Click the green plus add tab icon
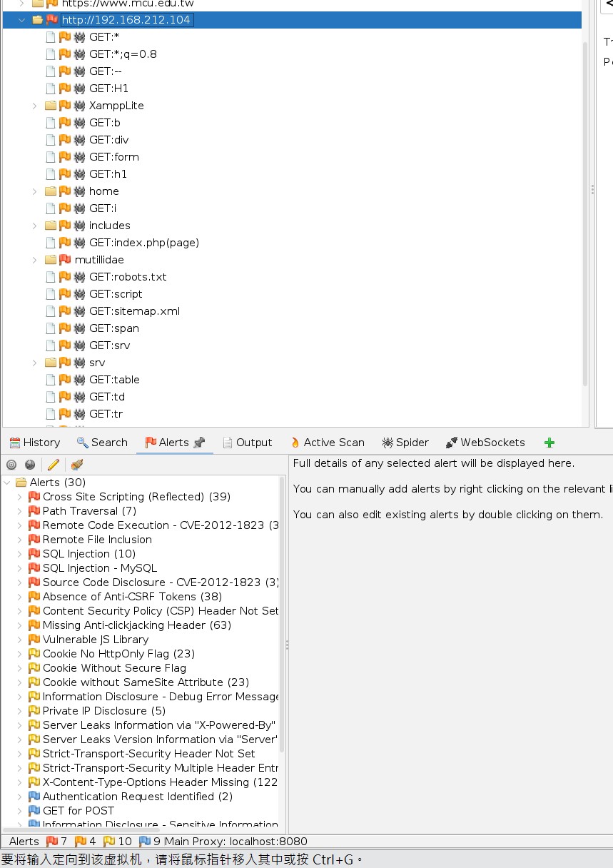The width and height of the screenshot is (613, 868). point(549,443)
